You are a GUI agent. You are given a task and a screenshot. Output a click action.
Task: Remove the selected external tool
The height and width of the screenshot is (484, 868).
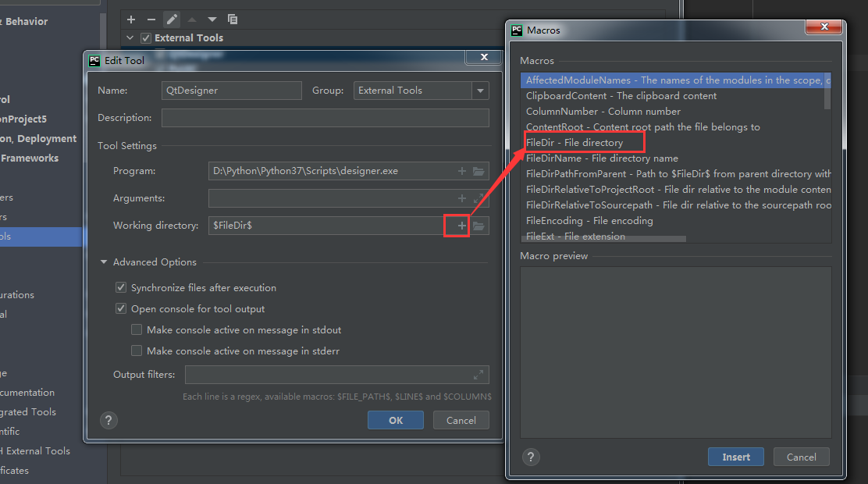click(151, 20)
